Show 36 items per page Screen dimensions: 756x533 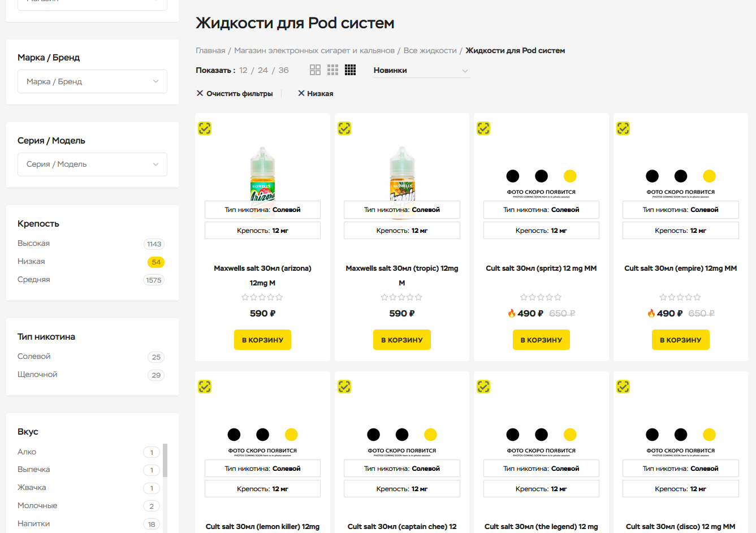[284, 70]
